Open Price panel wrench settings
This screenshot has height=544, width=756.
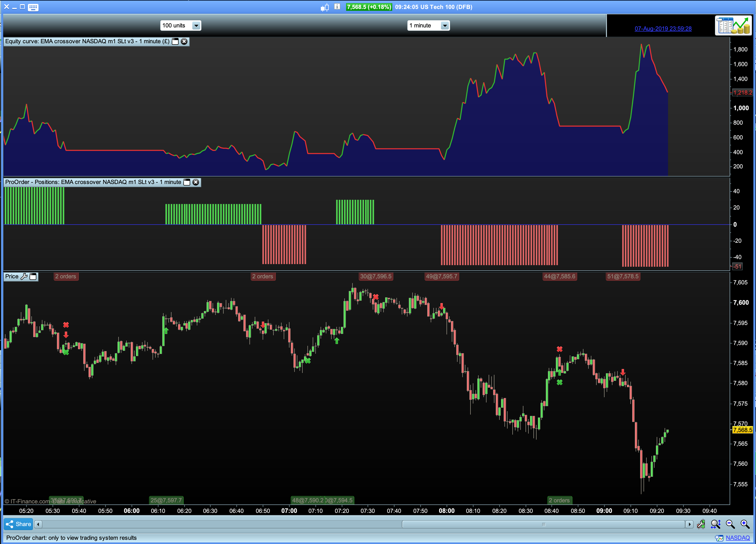pyautogui.click(x=24, y=276)
